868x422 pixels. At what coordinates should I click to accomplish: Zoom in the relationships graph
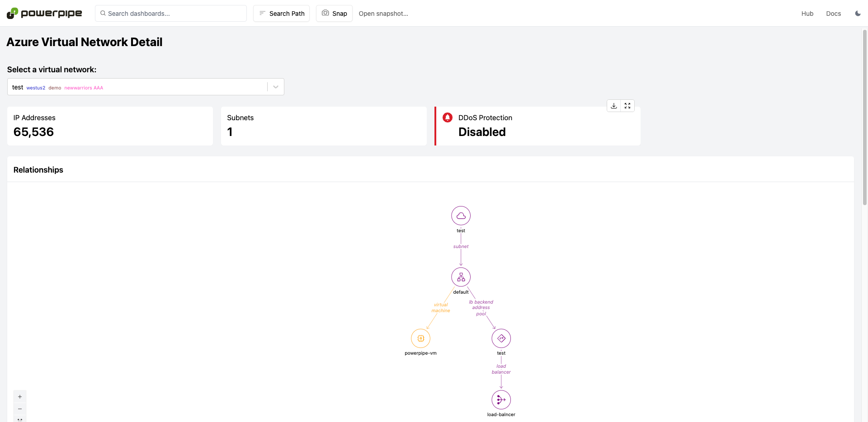(20, 397)
